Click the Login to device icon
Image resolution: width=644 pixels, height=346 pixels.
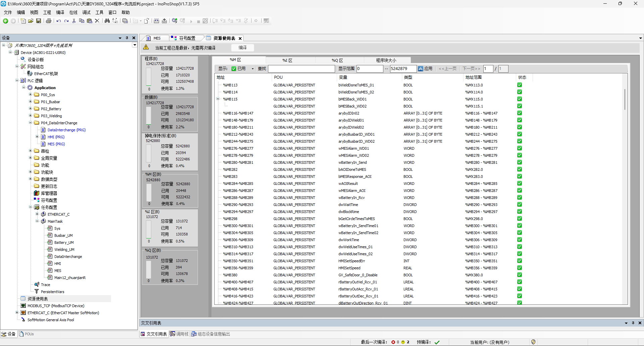174,21
